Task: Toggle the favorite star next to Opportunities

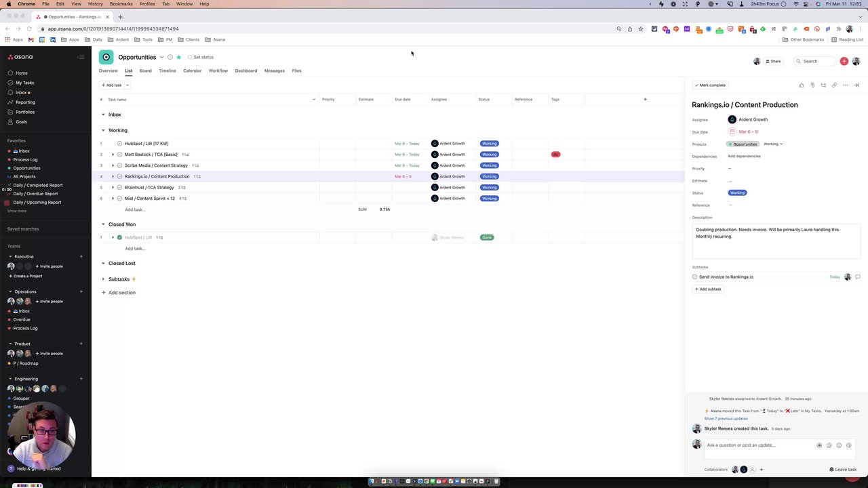Action: click(179, 57)
